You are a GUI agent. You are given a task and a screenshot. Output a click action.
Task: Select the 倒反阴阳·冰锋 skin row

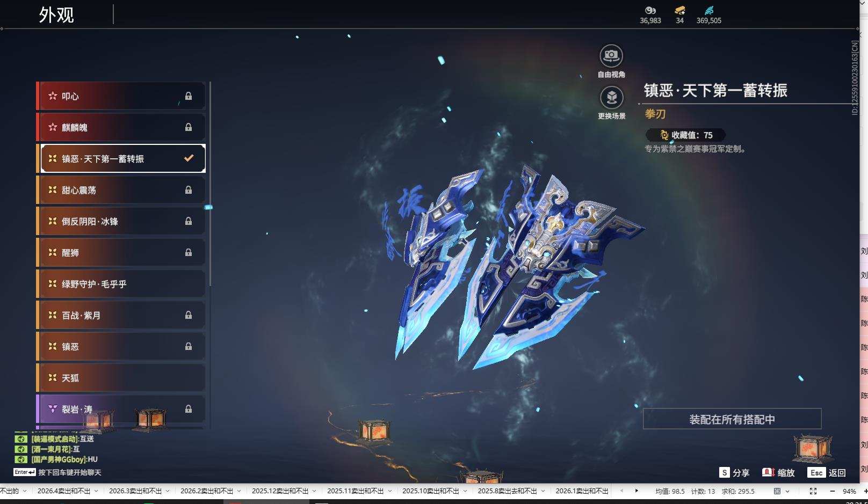tap(121, 221)
